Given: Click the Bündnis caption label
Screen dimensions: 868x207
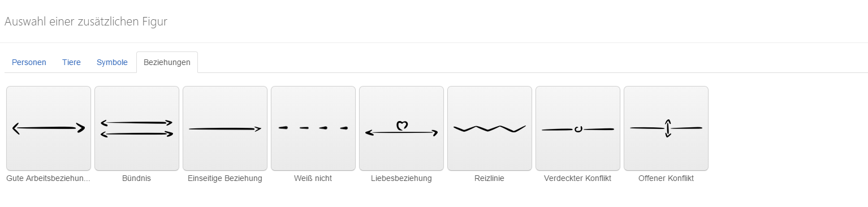Looking at the screenshot, I should coord(137,178).
